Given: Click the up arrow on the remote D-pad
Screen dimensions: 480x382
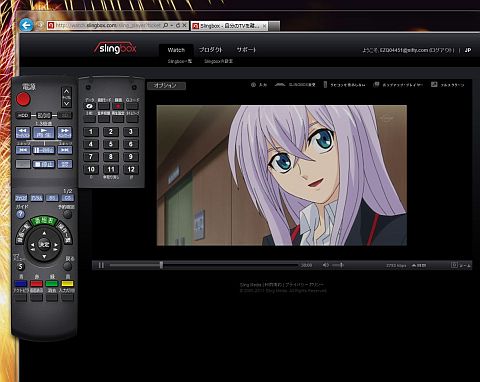Looking at the screenshot, I should point(44,233).
